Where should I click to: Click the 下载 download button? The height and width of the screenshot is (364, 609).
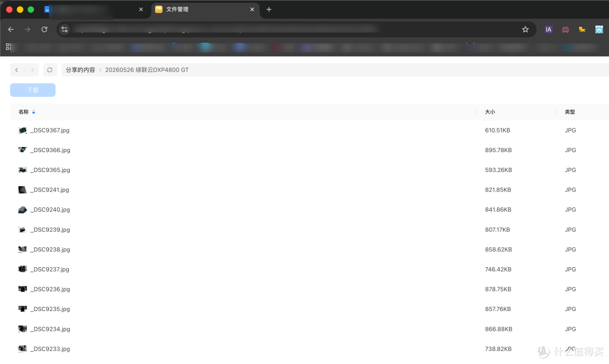33,90
